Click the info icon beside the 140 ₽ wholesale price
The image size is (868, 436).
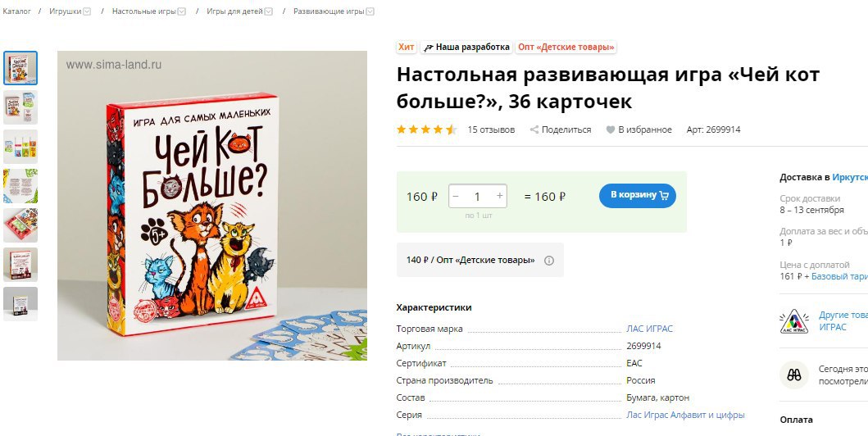[x=548, y=260]
